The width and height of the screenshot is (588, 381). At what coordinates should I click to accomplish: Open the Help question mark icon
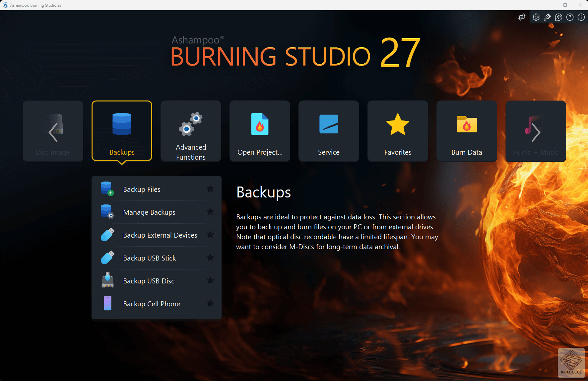point(570,17)
